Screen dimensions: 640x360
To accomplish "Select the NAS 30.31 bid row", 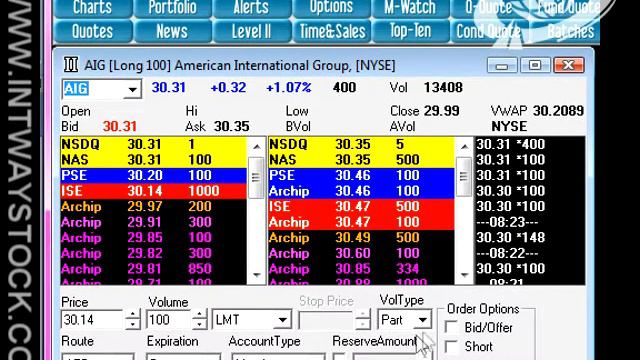I will click(153, 160).
